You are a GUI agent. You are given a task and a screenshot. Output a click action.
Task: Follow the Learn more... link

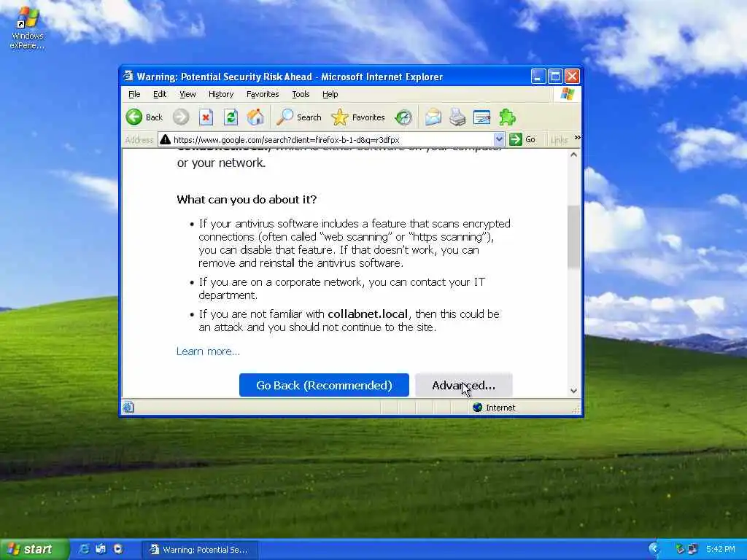coord(208,351)
